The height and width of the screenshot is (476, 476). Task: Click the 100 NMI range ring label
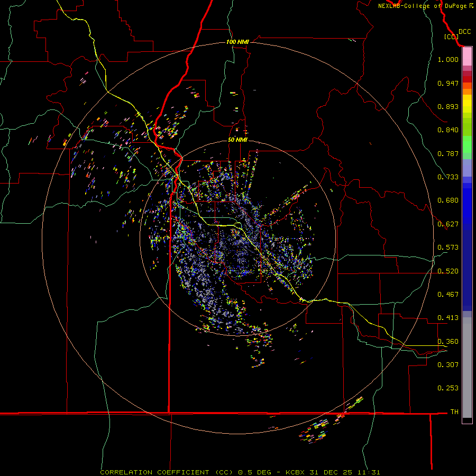[237, 42]
